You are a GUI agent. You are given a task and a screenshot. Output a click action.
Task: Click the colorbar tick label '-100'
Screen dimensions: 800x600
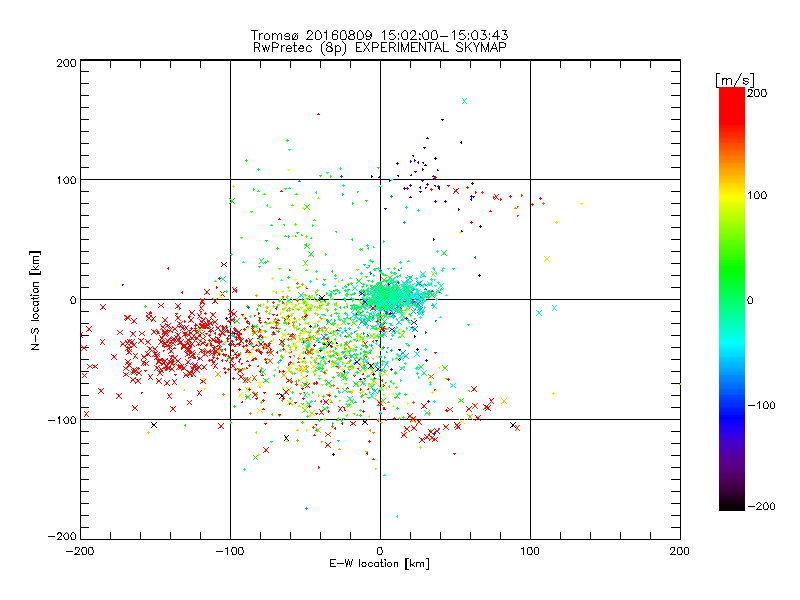(761, 405)
